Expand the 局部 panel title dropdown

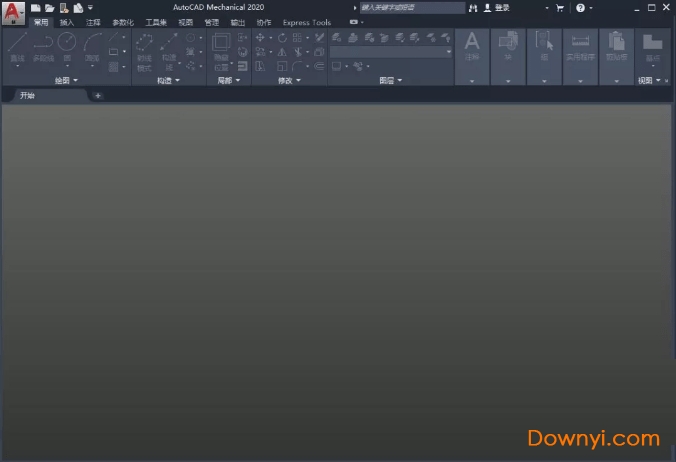click(228, 80)
